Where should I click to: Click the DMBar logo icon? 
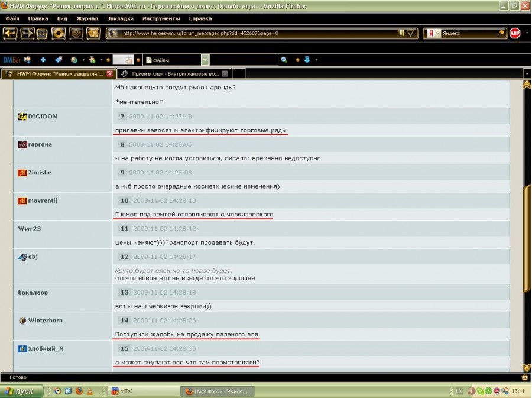[11, 60]
